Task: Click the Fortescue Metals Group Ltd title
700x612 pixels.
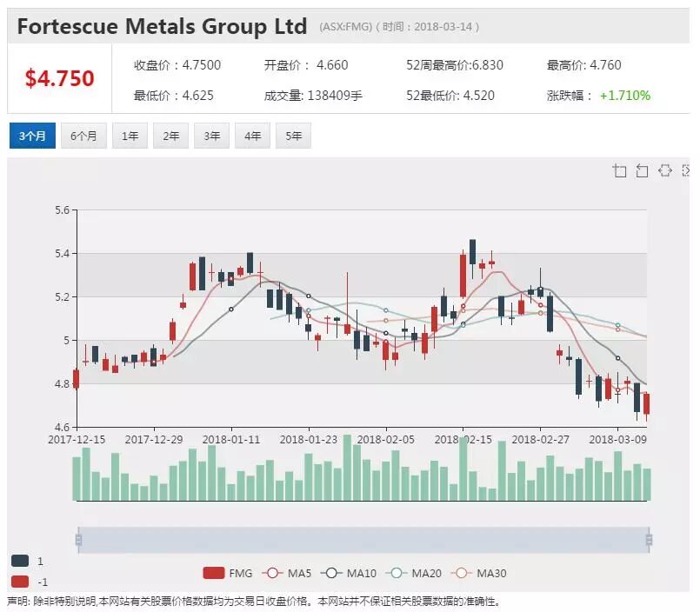Action: pos(162,26)
